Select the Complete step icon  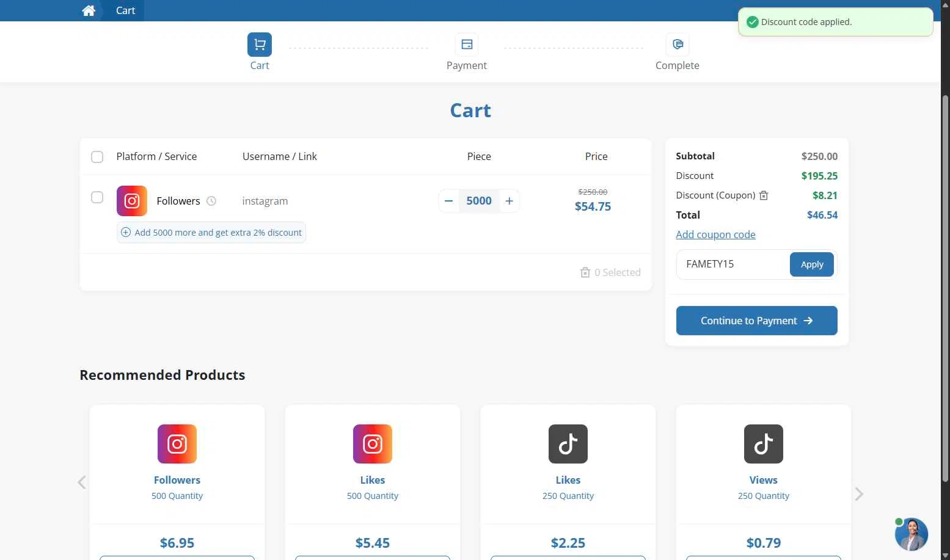pyautogui.click(x=678, y=45)
